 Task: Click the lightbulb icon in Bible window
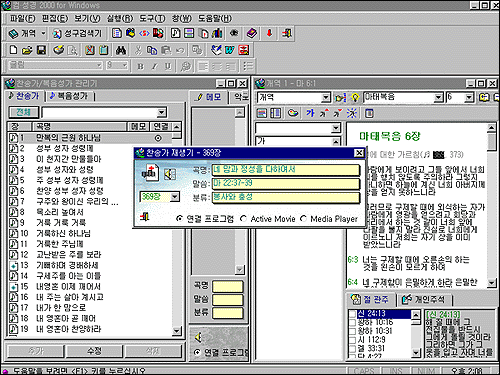[355, 97]
